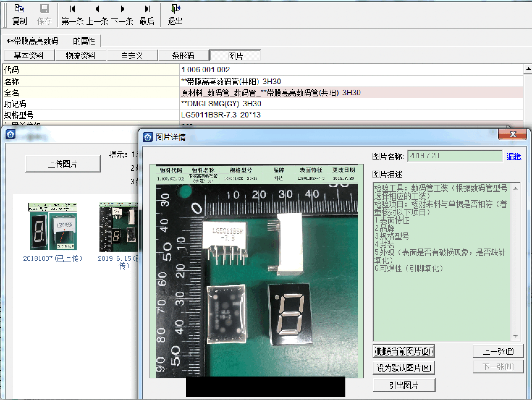Switch to the 条形码 tab

coord(183,56)
